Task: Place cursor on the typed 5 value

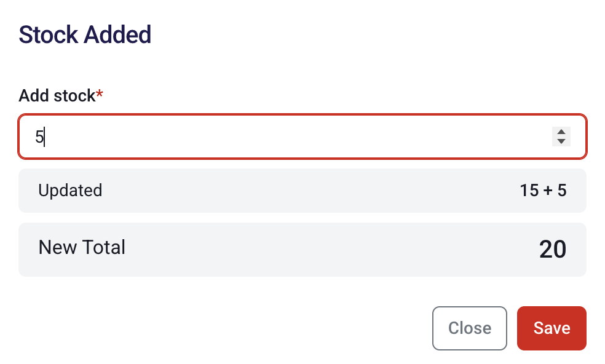Action: click(39, 136)
